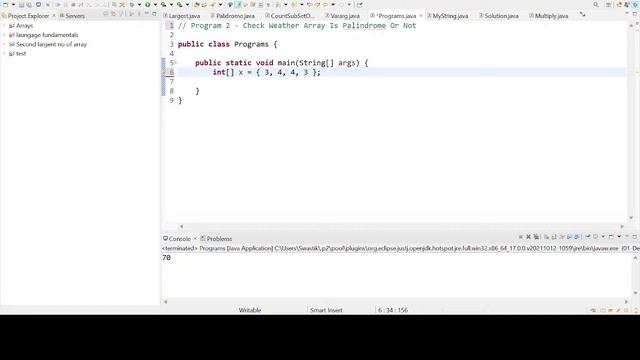Click the Save toolbar icon

coord(21,4)
